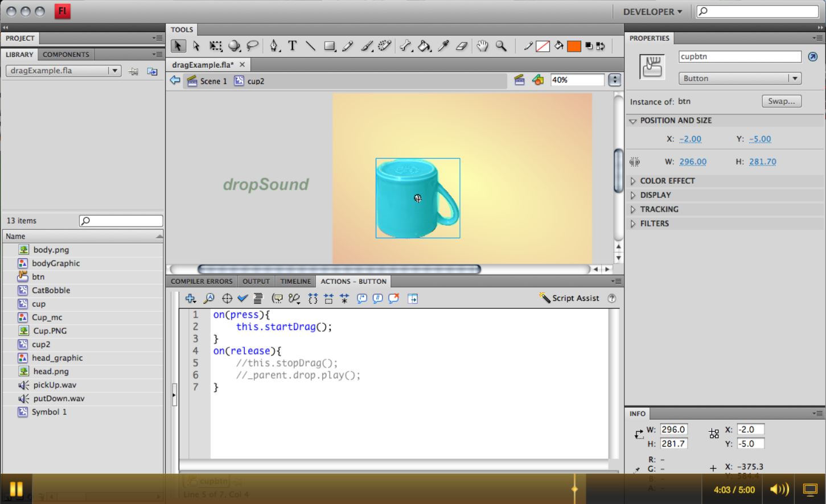Edit the cupbtn instance name field

coord(740,56)
